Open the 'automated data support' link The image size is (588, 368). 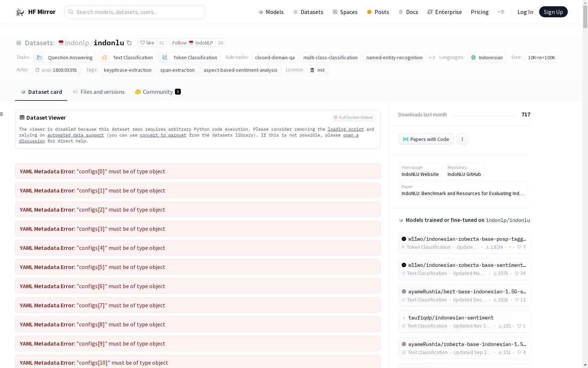(x=76, y=135)
